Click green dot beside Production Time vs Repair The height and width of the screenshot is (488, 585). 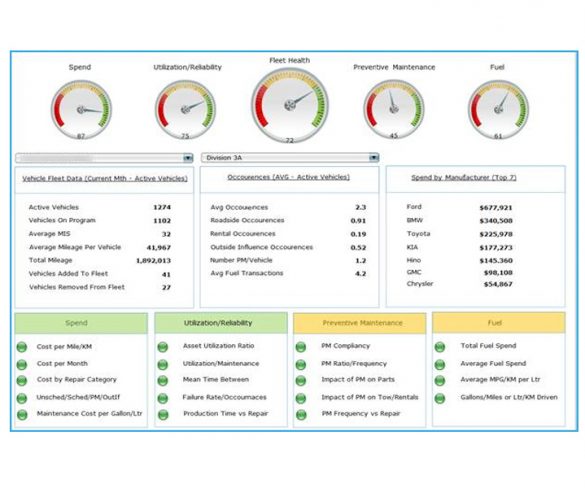(x=163, y=414)
